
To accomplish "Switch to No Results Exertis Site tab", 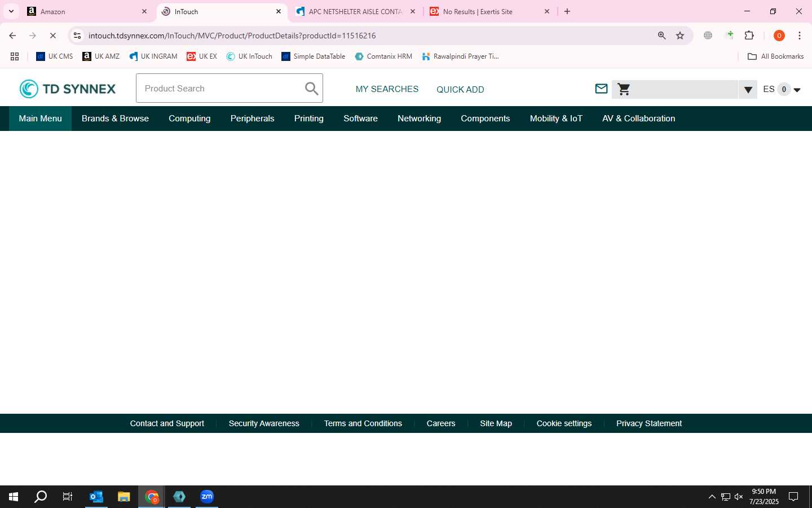I will (x=489, y=11).
